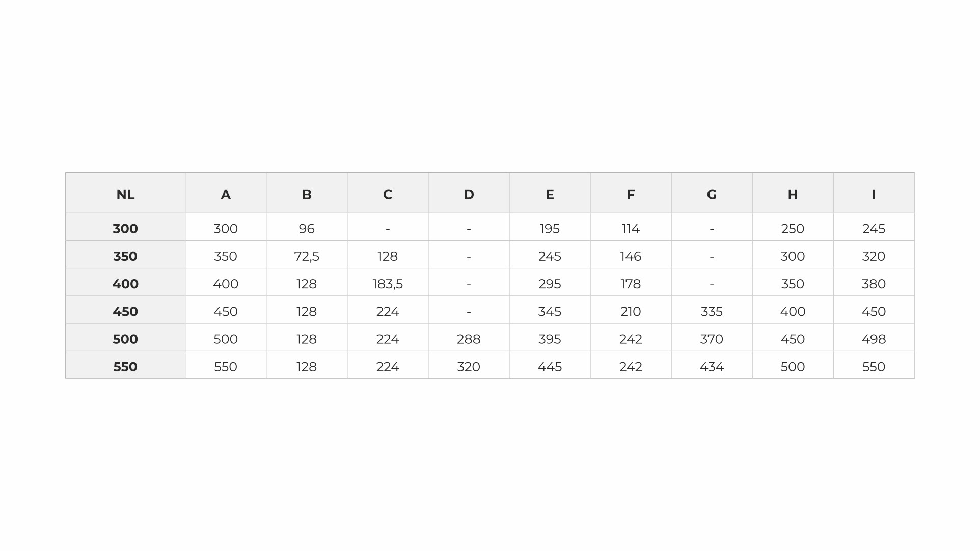
Task: Select the 195 cell in column E
Action: pos(550,229)
